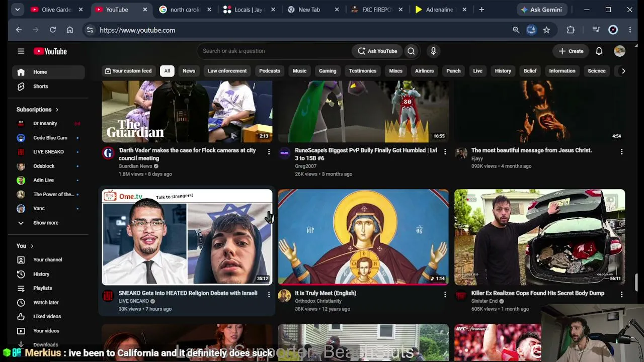
Task: Click the Ask YouTube button
Action: [377, 51]
